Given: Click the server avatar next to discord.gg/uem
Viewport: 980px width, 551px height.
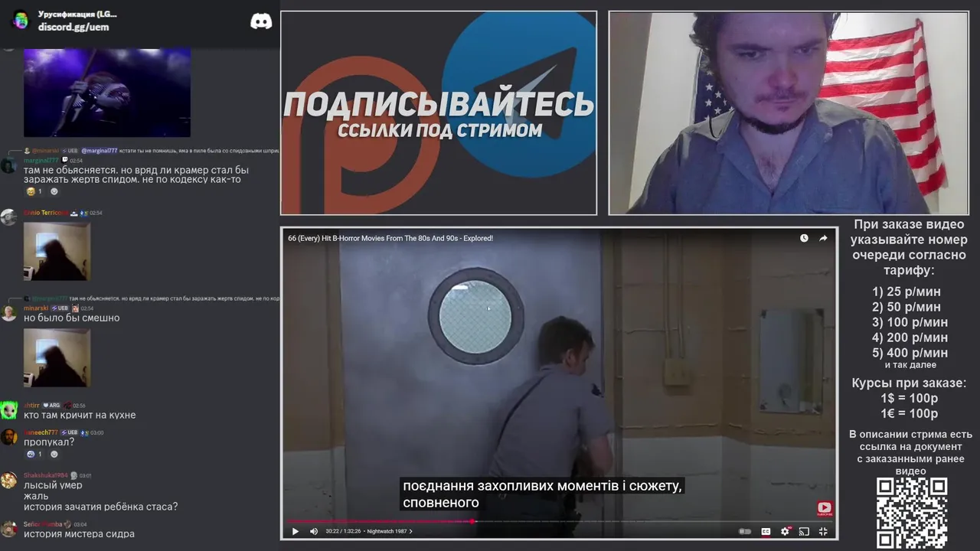Looking at the screenshot, I should click(x=21, y=20).
